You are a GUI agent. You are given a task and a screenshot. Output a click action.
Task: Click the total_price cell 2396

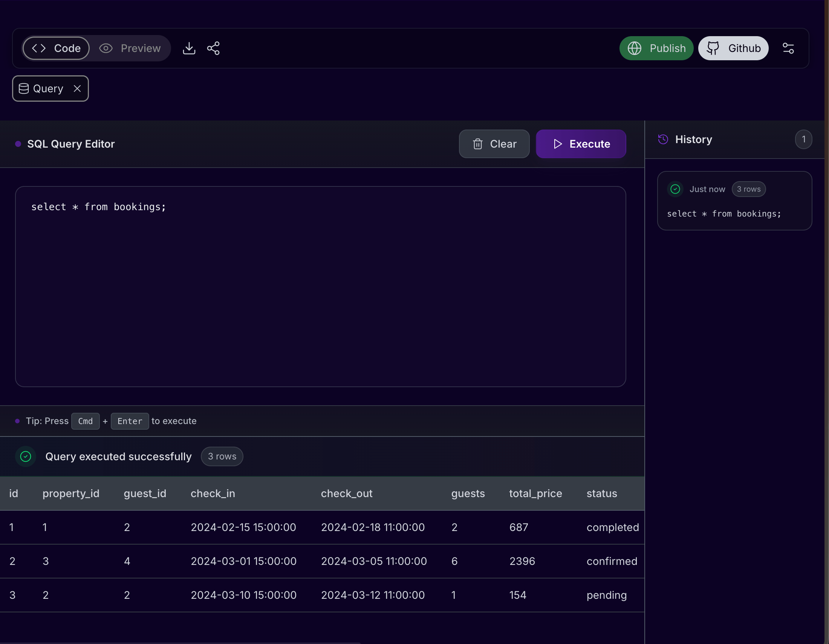pos(522,561)
